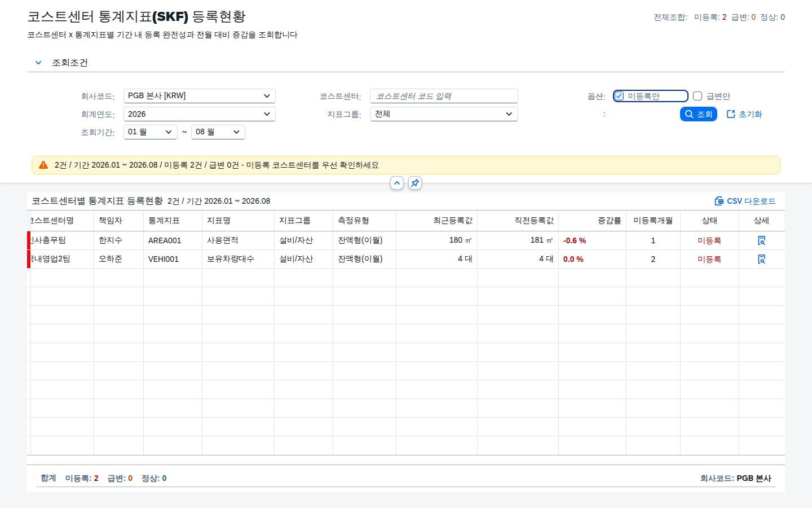812x508 pixels.
Task: Select cell AREA001
Action: (173, 240)
